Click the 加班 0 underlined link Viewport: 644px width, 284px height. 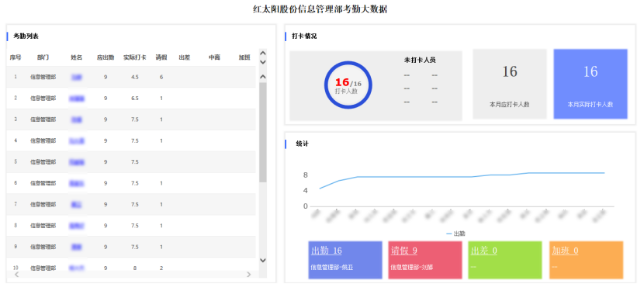[x=565, y=251]
